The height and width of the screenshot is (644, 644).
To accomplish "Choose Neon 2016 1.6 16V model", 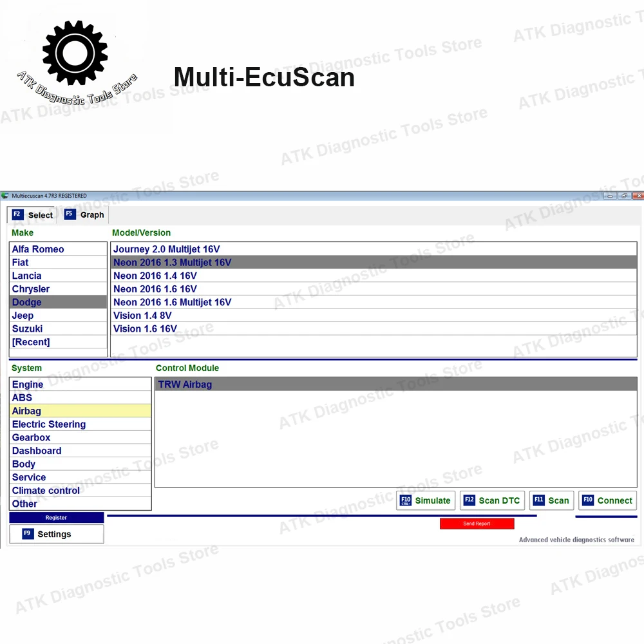I will (374, 289).
